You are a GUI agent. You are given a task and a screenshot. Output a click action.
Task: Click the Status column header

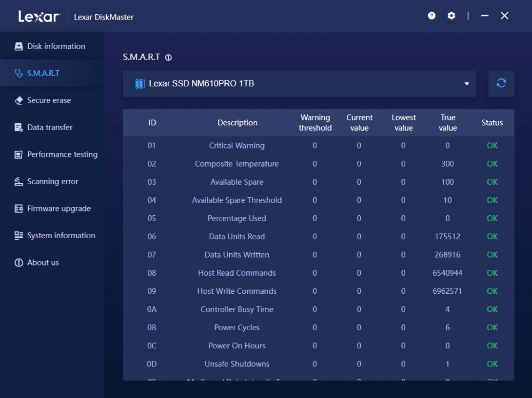pos(492,123)
